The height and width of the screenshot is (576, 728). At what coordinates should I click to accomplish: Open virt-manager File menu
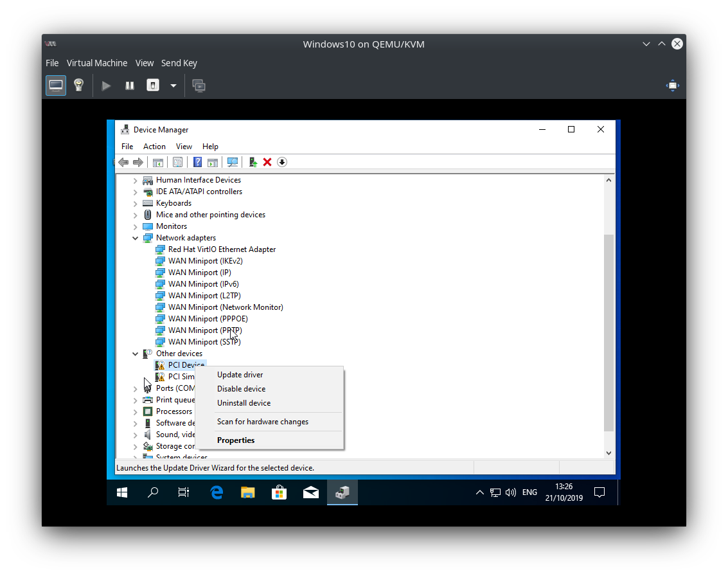[52, 63]
